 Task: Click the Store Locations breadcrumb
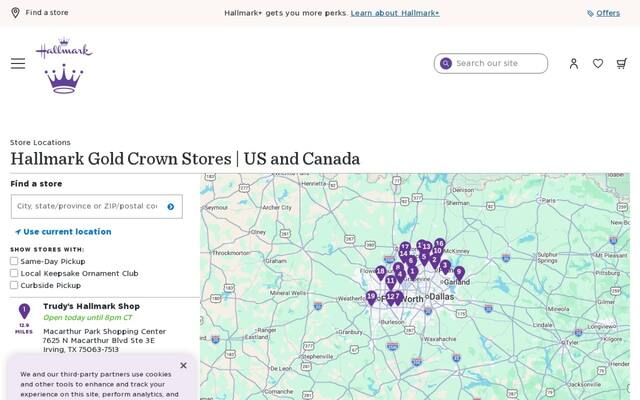[x=40, y=142]
